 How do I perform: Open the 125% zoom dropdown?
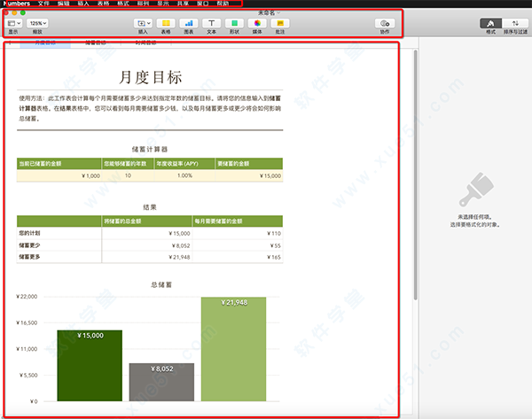pyautogui.click(x=37, y=23)
